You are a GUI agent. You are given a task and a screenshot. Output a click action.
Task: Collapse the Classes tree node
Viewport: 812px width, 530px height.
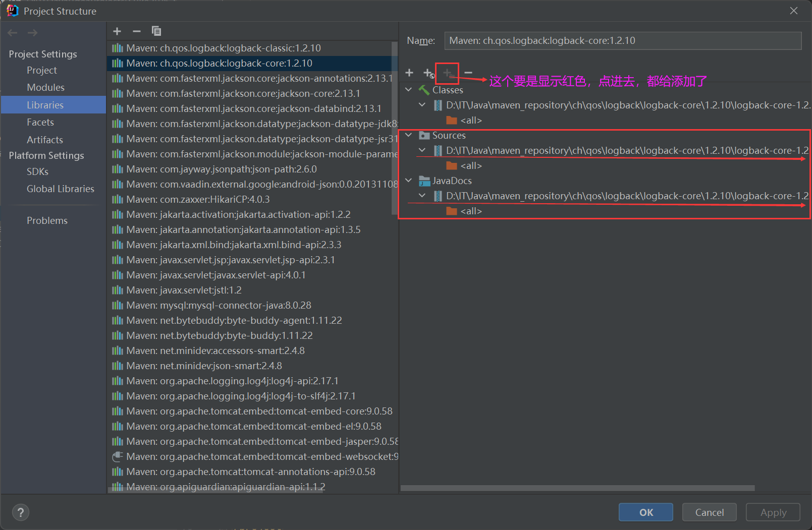[x=408, y=90]
